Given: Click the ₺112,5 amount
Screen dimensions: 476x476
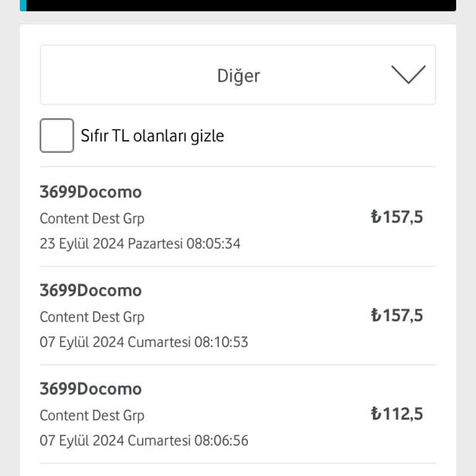Looking at the screenshot, I should click(397, 413).
